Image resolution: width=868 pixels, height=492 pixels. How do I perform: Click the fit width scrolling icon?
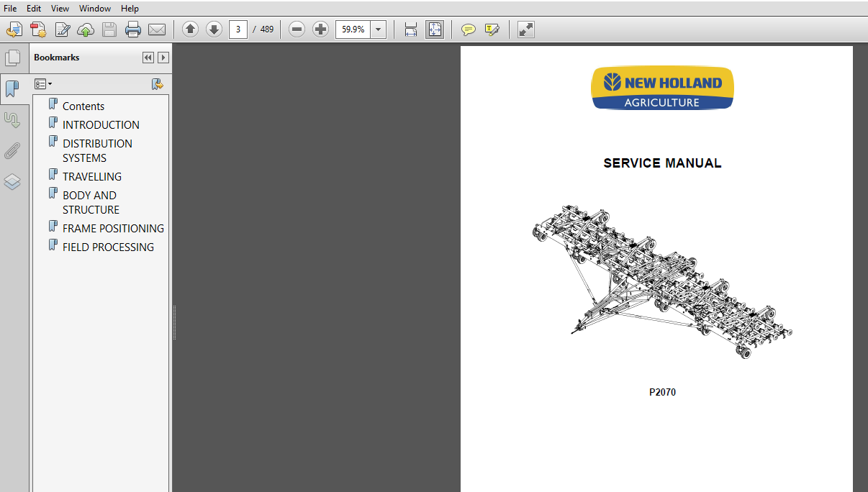tap(411, 29)
